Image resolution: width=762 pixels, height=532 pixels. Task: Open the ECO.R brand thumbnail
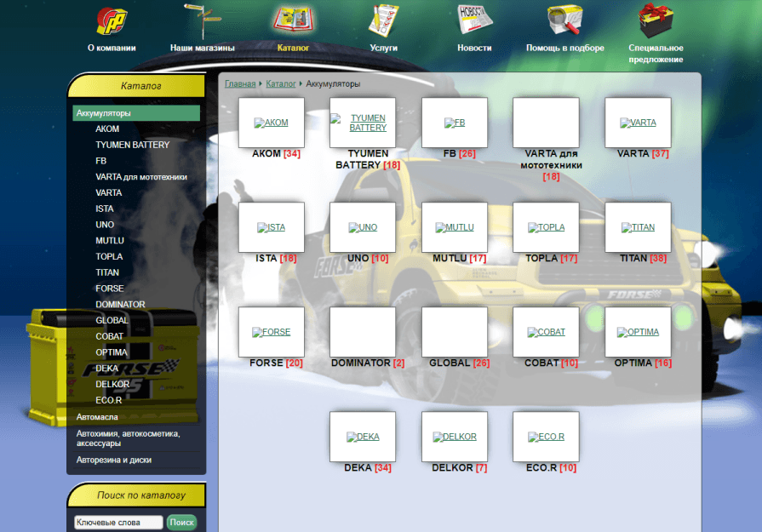tap(546, 437)
